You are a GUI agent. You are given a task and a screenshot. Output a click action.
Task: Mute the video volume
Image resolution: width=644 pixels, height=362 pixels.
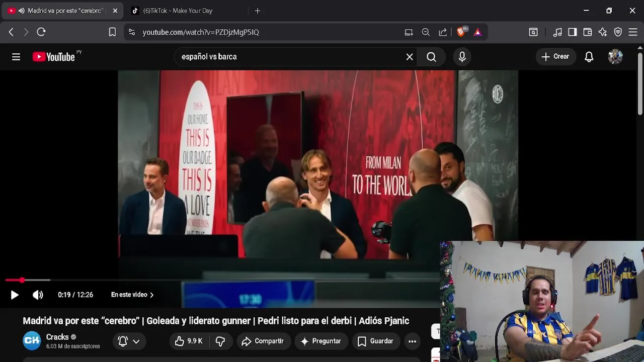38,295
